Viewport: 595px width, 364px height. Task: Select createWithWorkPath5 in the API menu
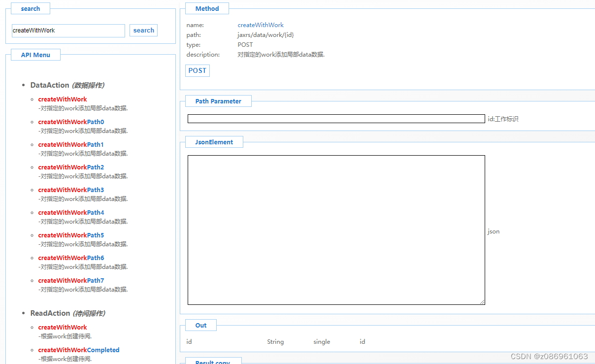coord(71,235)
